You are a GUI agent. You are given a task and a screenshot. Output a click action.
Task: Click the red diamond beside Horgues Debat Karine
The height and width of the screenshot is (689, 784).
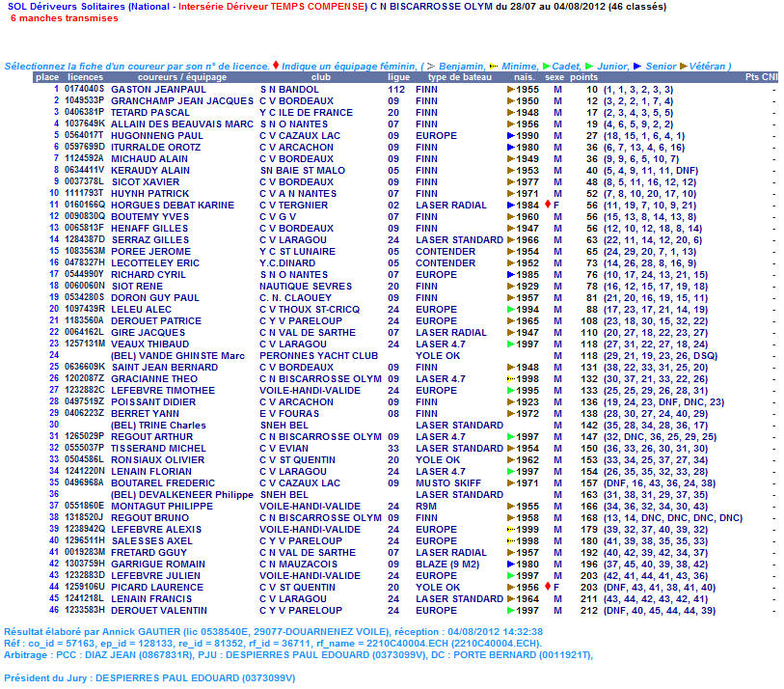point(547,206)
